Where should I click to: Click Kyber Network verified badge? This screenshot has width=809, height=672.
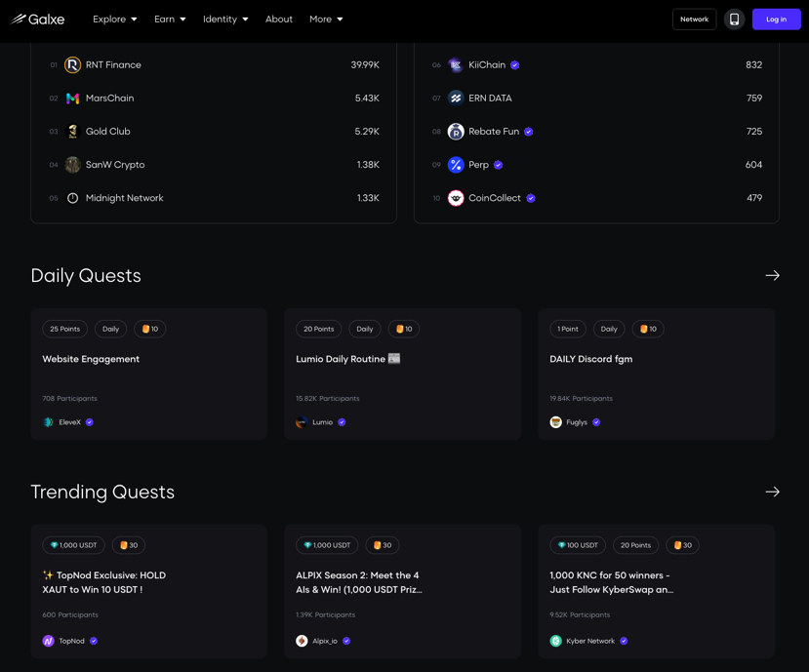624,641
